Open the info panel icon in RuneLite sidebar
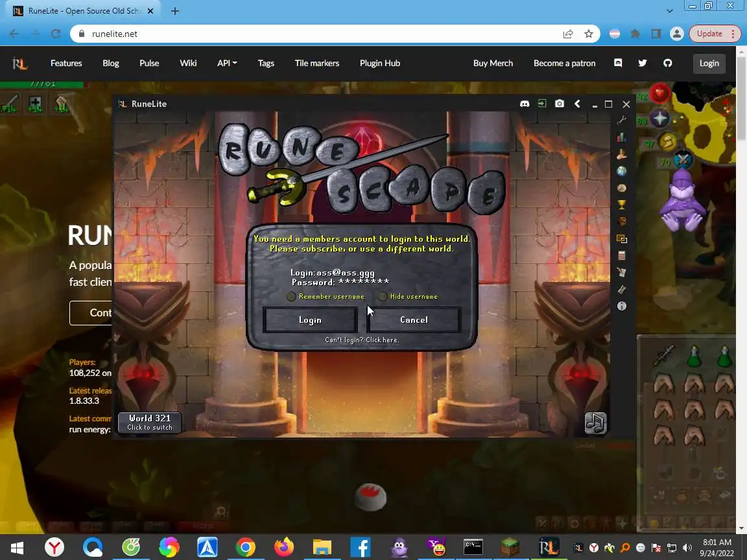This screenshot has height=560, width=747. tap(621, 306)
